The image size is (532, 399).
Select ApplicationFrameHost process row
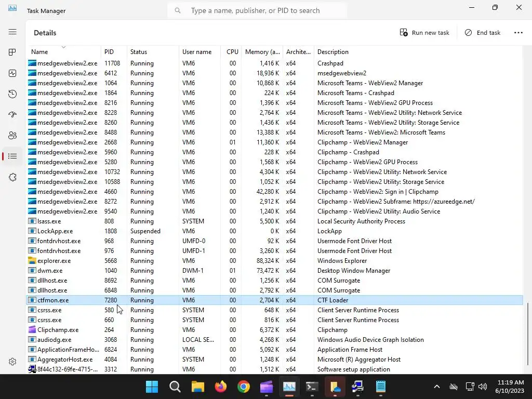(x=275, y=350)
